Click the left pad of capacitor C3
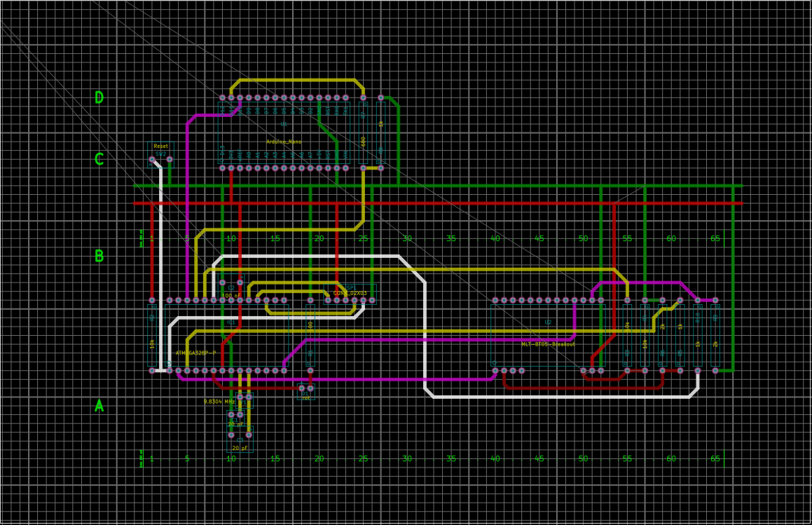 231,435
